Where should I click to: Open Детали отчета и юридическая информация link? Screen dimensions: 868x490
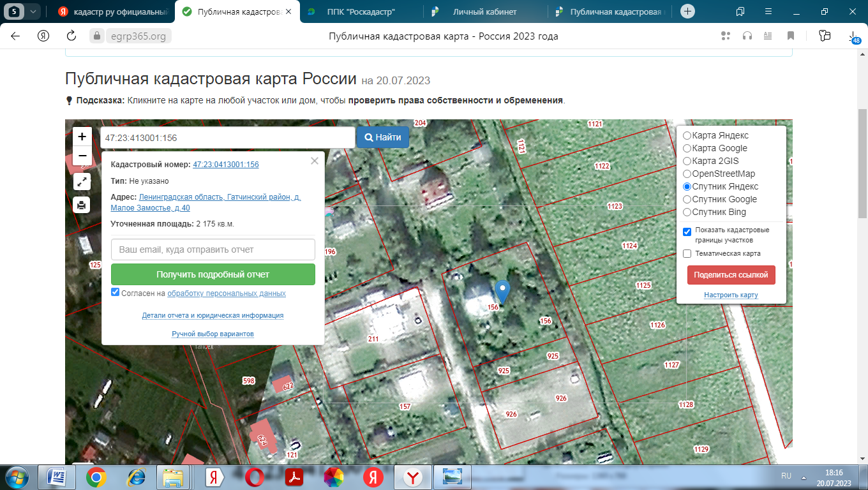click(x=213, y=315)
